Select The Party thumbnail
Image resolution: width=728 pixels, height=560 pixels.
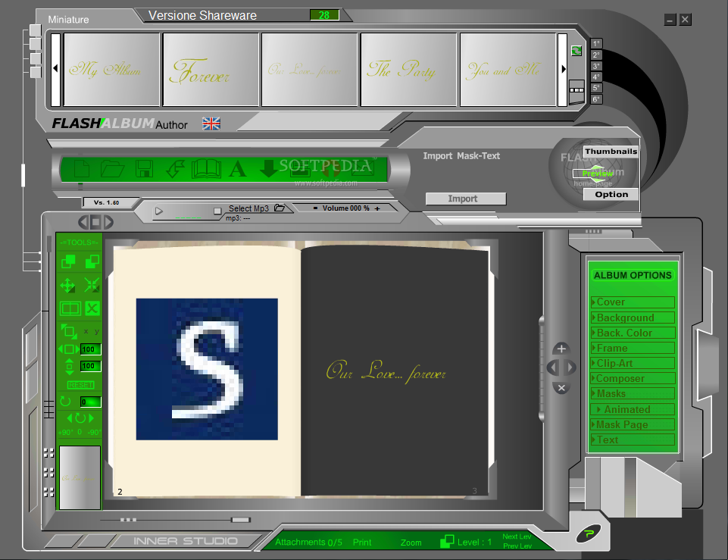click(x=408, y=69)
